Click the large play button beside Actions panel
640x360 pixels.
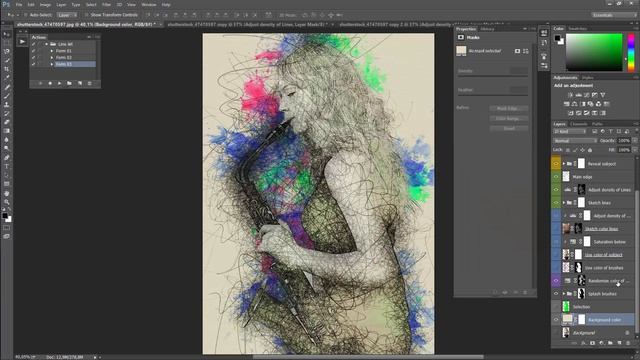[22, 41]
